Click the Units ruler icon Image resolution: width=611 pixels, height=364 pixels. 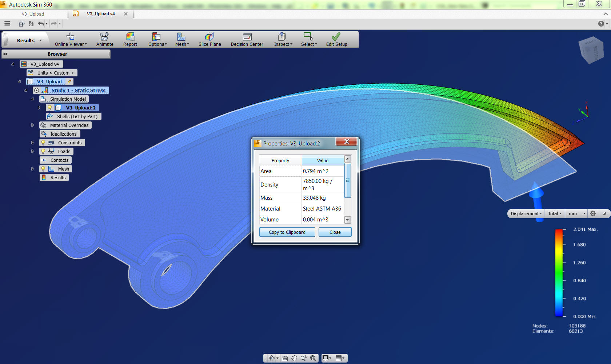click(31, 73)
